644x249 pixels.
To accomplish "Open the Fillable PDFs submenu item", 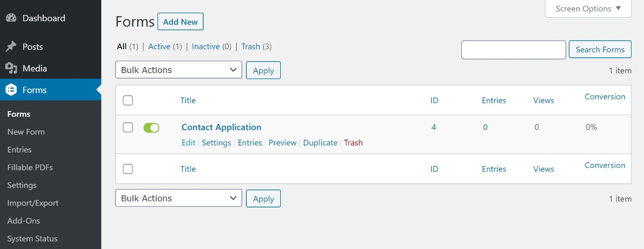I will pos(30,168).
